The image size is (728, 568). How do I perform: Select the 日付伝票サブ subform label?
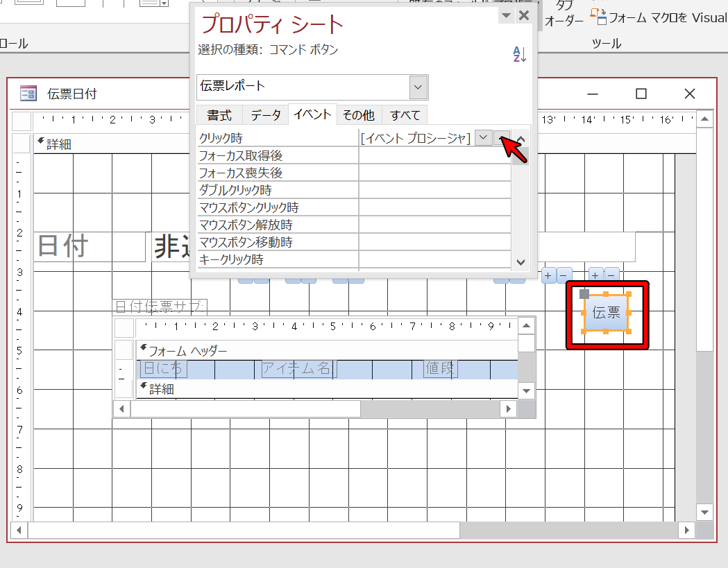[160, 307]
